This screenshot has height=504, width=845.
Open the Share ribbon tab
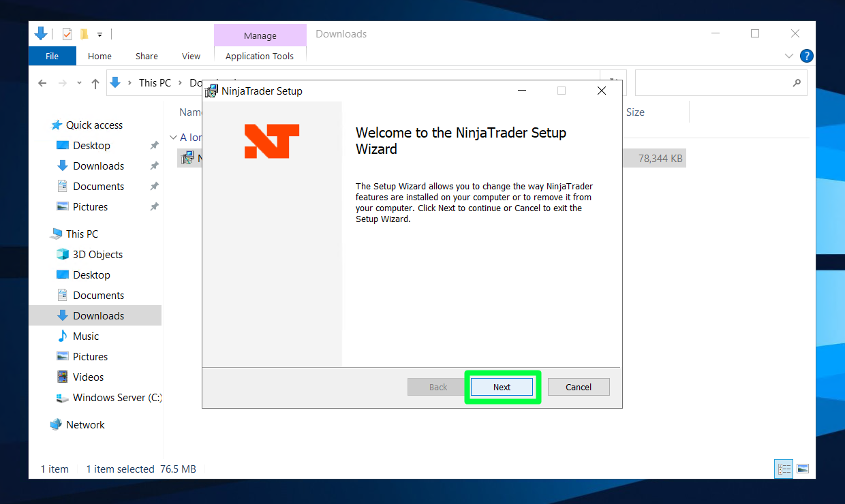pyautogui.click(x=147, y=56)
